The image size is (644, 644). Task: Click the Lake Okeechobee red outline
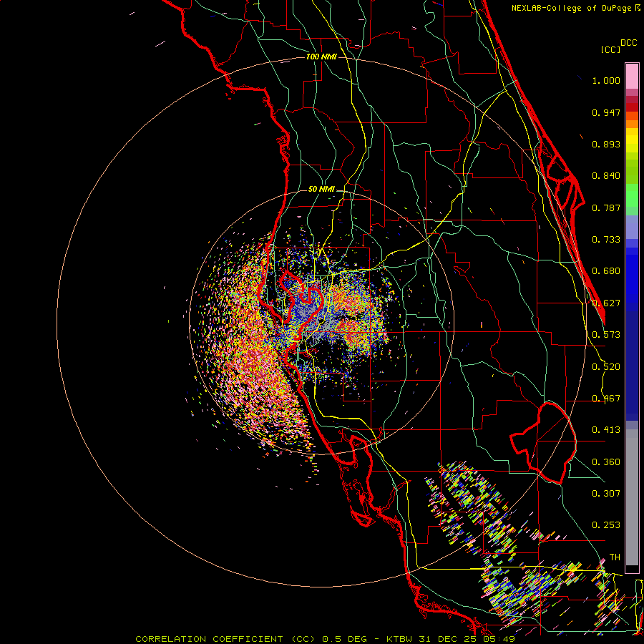543,443
